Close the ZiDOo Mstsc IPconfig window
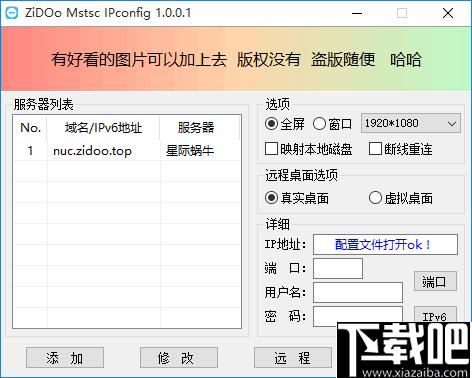Viewport: 472px width, 378px height. click(x=448, y=13)
